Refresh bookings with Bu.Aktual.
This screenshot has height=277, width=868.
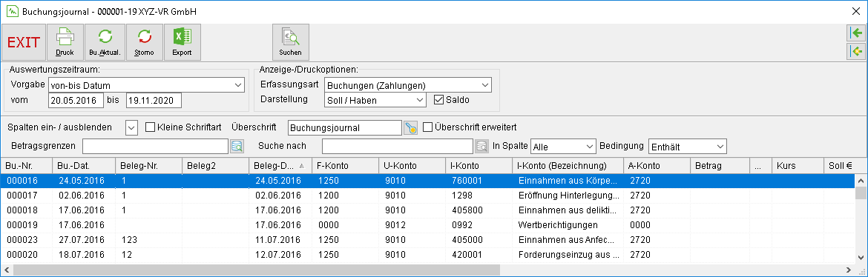point(105,42)
